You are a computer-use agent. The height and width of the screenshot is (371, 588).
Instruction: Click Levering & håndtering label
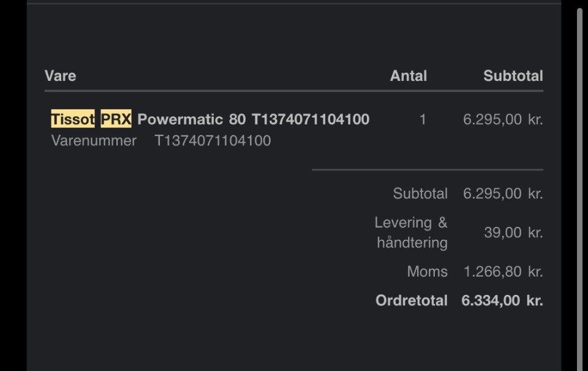(412, 232)
